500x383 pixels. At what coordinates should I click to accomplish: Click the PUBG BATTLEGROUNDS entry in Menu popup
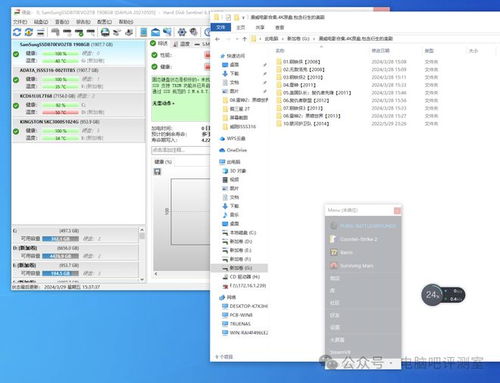363,226
